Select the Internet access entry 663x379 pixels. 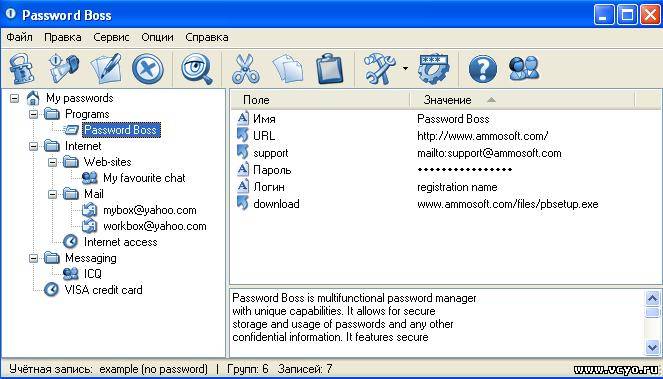pos(121,242)
